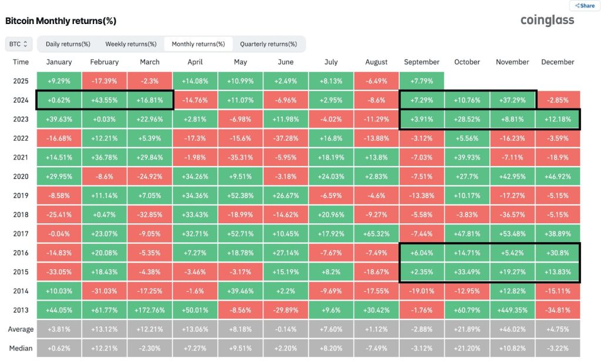
Task: Click the Average row January value
Action: click(59, 329)
